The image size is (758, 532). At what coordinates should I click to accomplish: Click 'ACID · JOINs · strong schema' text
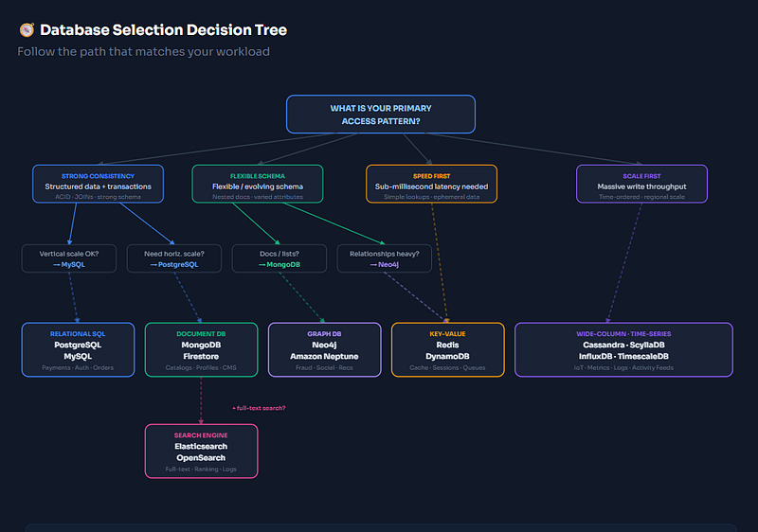[x=99, y=197]
